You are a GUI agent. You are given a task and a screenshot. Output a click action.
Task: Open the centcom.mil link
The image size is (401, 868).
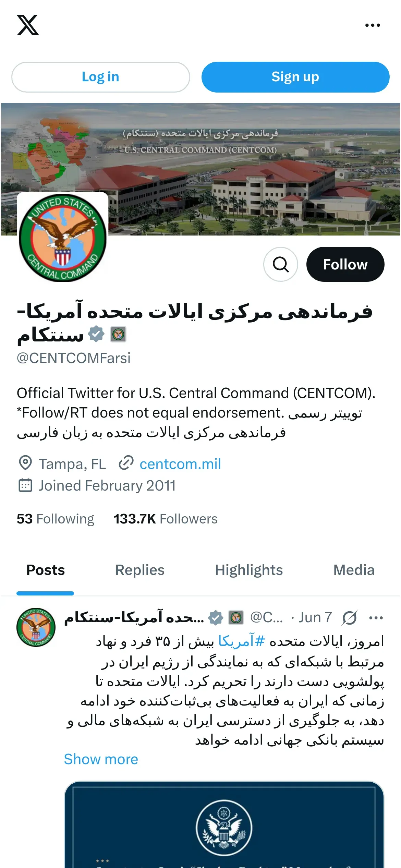[180, 464]
